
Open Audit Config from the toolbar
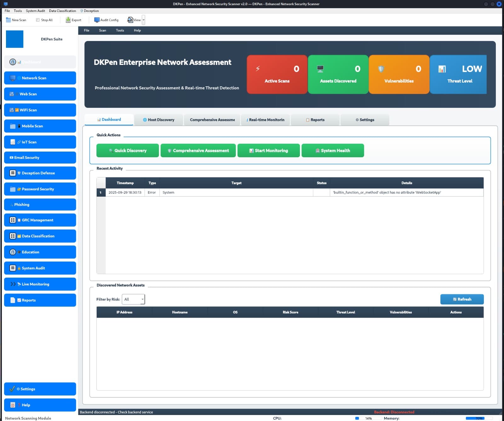pos(106,20)
